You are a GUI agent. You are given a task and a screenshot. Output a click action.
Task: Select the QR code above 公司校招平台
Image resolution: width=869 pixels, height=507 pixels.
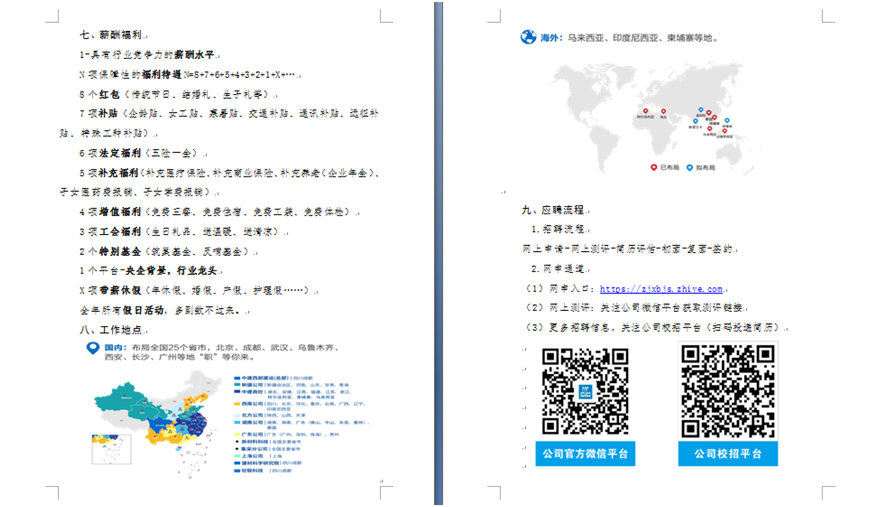click(728, 391)
